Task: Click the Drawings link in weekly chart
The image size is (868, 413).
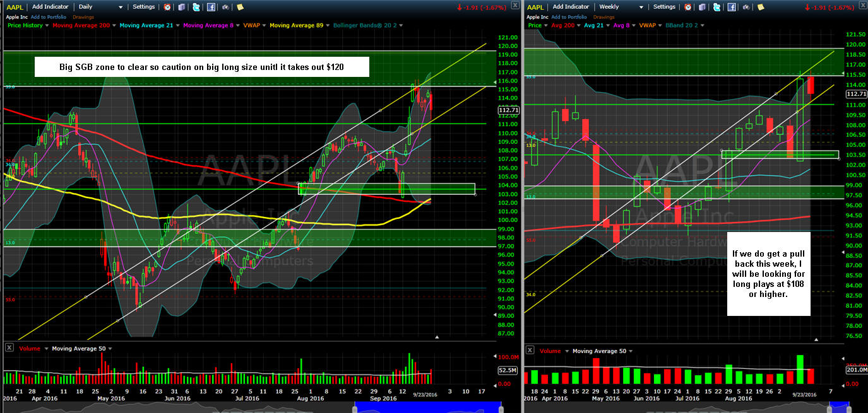Action: click(604, 16)
